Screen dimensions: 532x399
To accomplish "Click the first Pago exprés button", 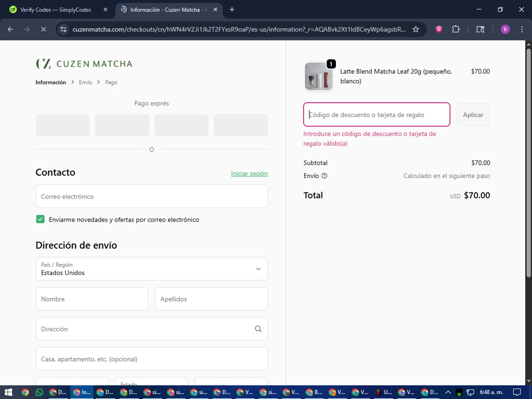I will [63, 125].
